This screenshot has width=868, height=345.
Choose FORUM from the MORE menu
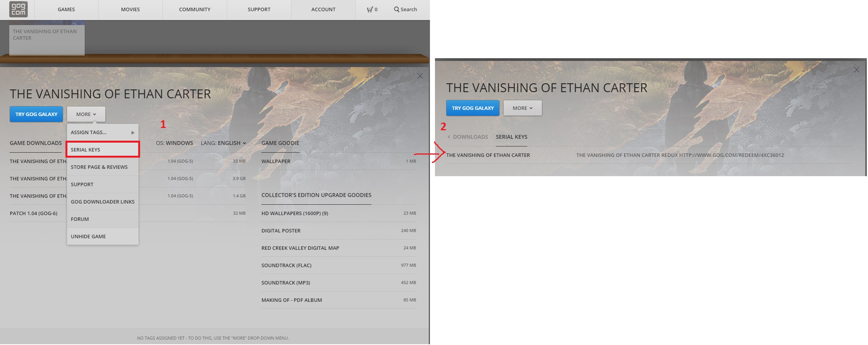click(x=102, y=219)
